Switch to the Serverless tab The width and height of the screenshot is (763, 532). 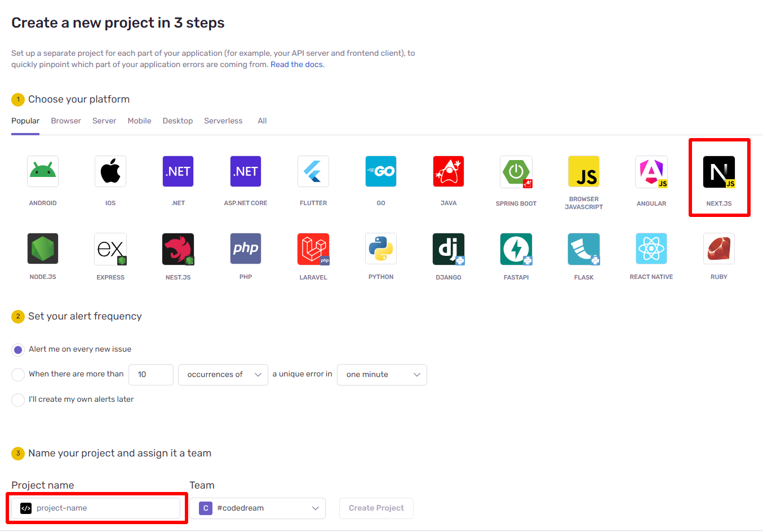(223, 121)
